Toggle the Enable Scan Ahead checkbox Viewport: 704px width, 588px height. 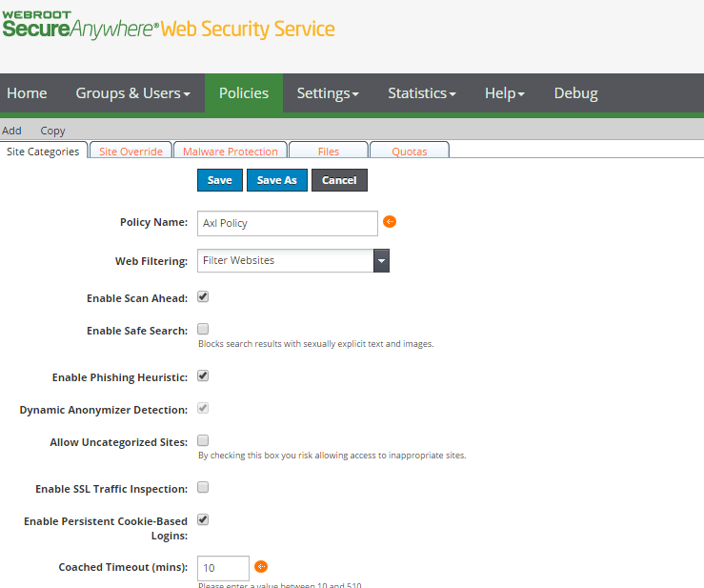203,297
